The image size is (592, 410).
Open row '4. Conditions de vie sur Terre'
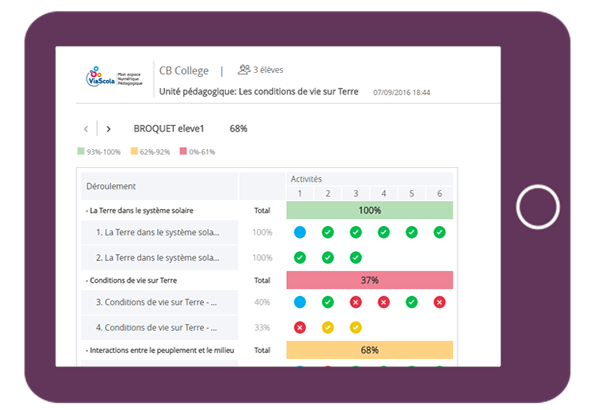coord(159,328)
